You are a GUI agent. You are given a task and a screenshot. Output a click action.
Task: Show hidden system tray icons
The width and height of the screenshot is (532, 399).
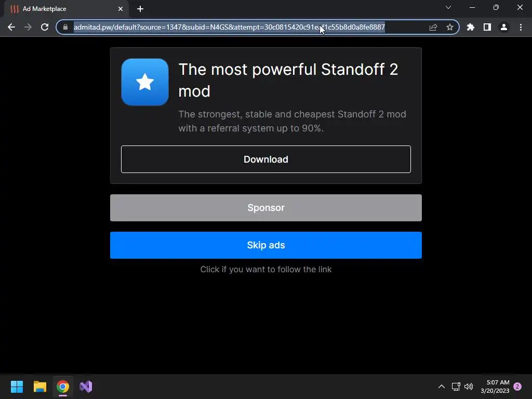(x=442, y=387)
